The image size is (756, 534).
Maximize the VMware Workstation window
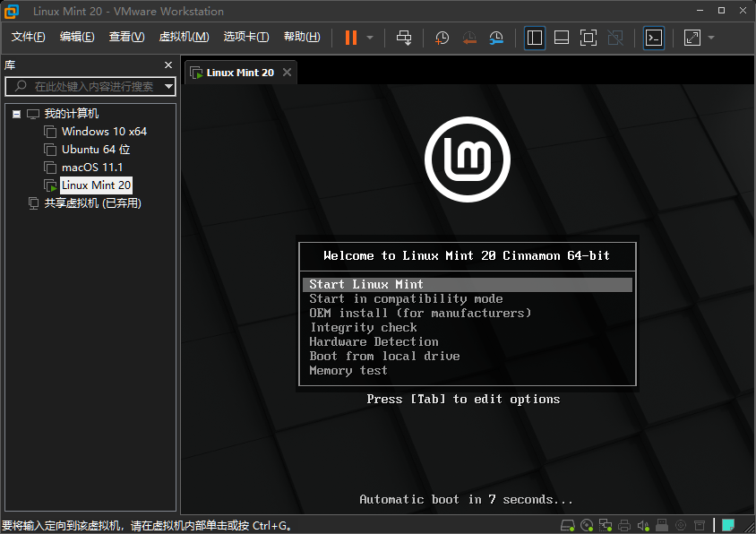point(721,11)
